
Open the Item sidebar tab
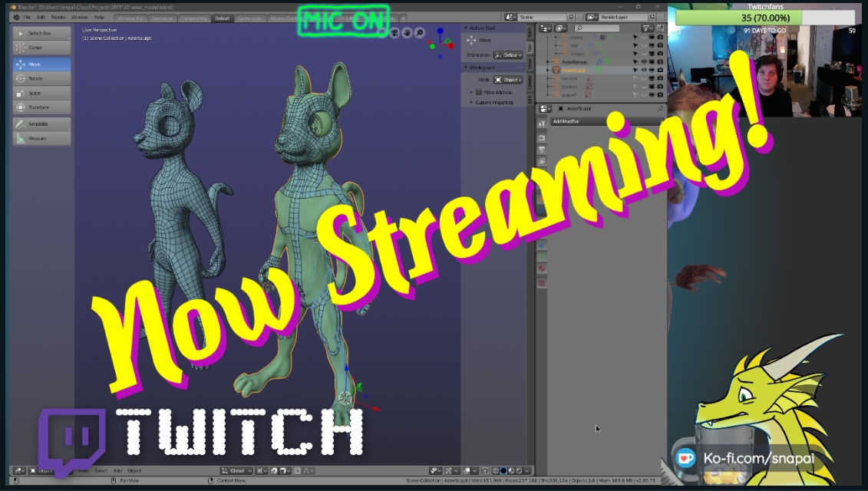530,32
